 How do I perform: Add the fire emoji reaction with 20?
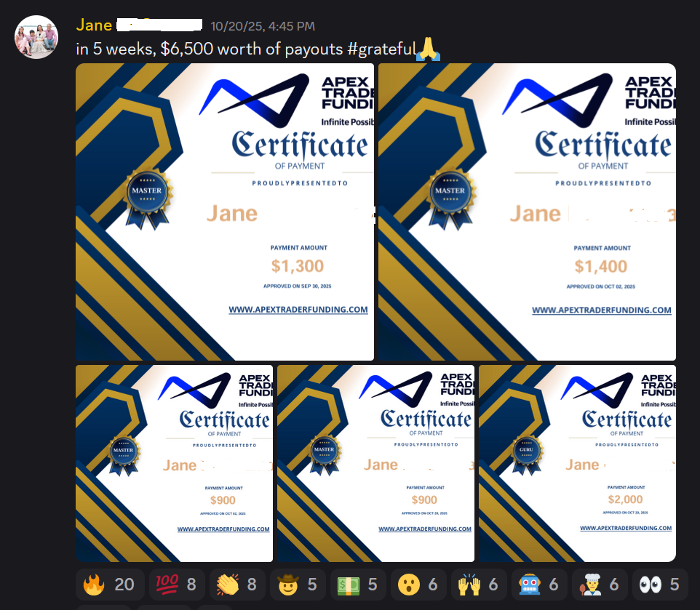point(110,584)
